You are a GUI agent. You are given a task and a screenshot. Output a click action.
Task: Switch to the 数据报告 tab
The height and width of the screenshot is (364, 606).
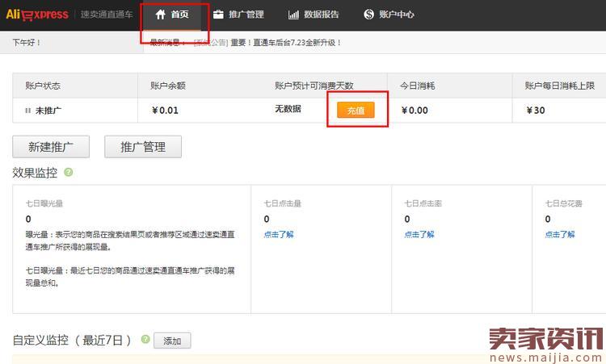(x=314, y=15)
